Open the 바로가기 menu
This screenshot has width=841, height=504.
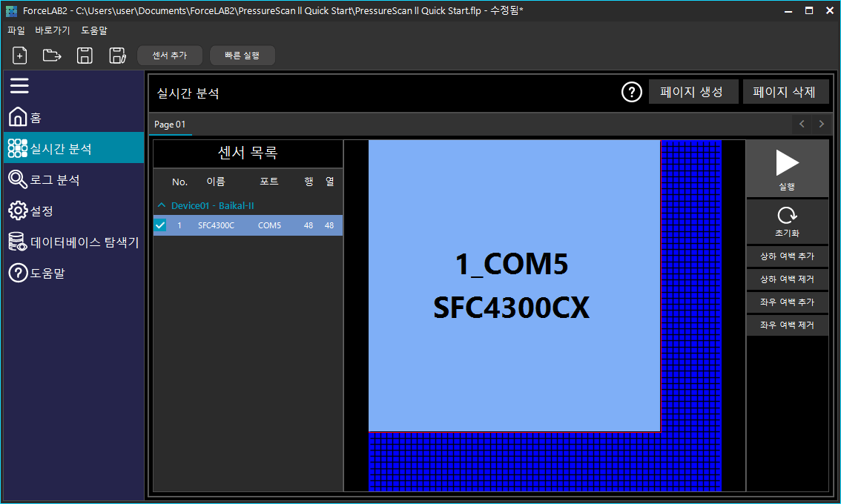[53, 30]
